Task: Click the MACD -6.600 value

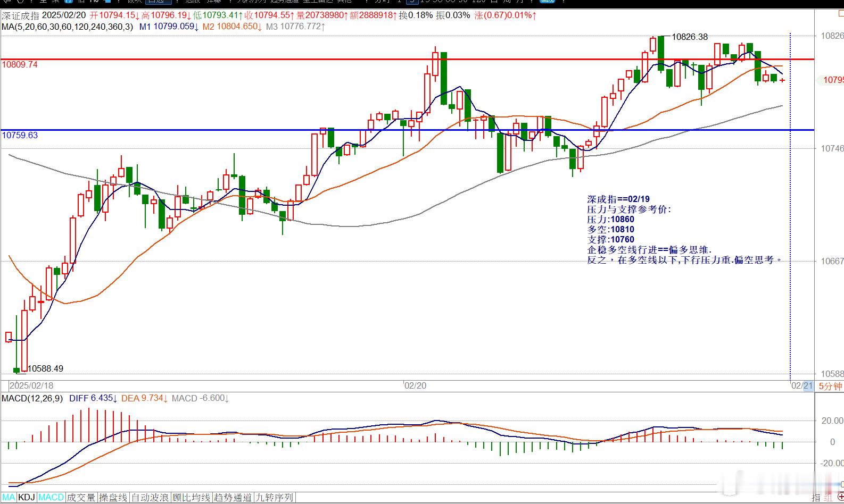Action: click(x=201, y=398)
